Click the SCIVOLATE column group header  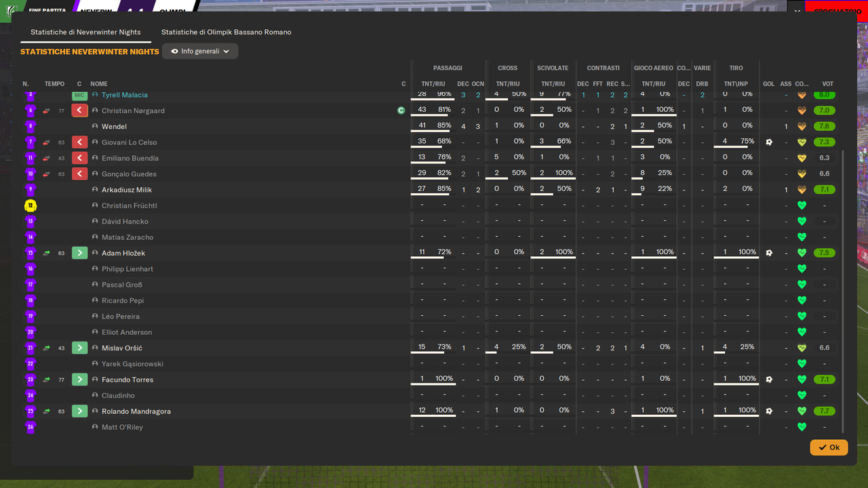tap(553, 68)
